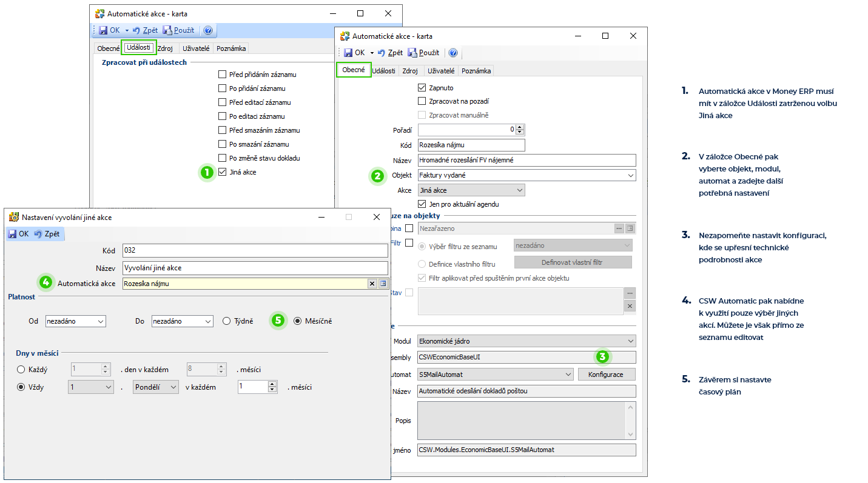Select Každý radio button in Dny v měsíci

(21, 369)
